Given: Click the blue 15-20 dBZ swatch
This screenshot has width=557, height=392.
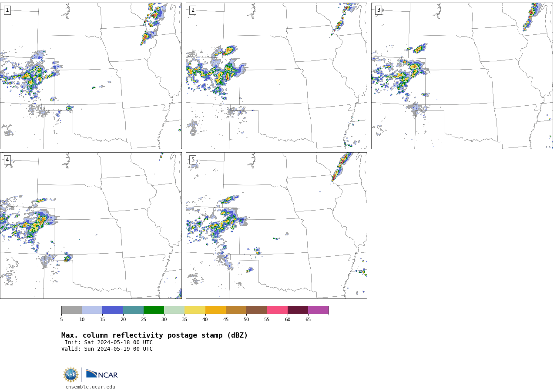Looking at the screenshot, I should tap(113, 310).
